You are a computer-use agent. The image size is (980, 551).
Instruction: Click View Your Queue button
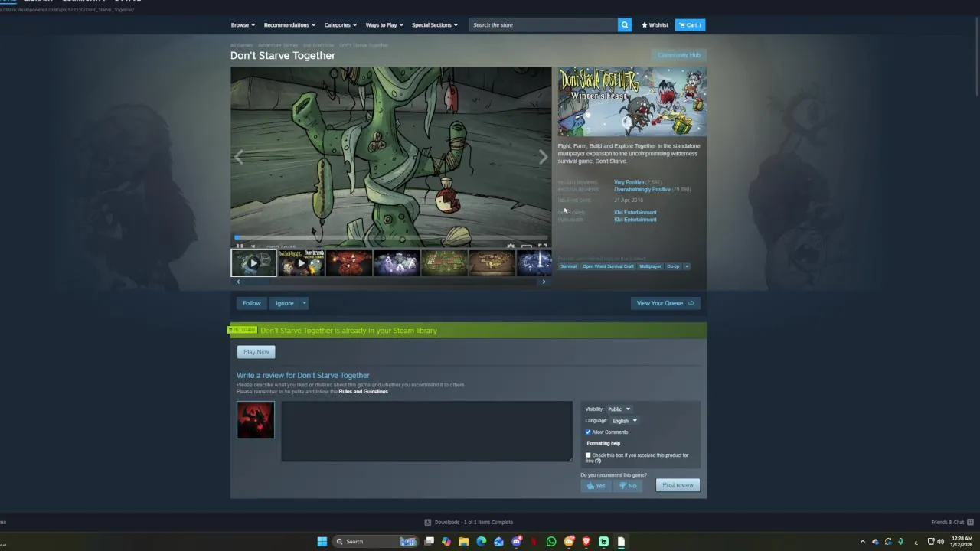tap(665, 303)
